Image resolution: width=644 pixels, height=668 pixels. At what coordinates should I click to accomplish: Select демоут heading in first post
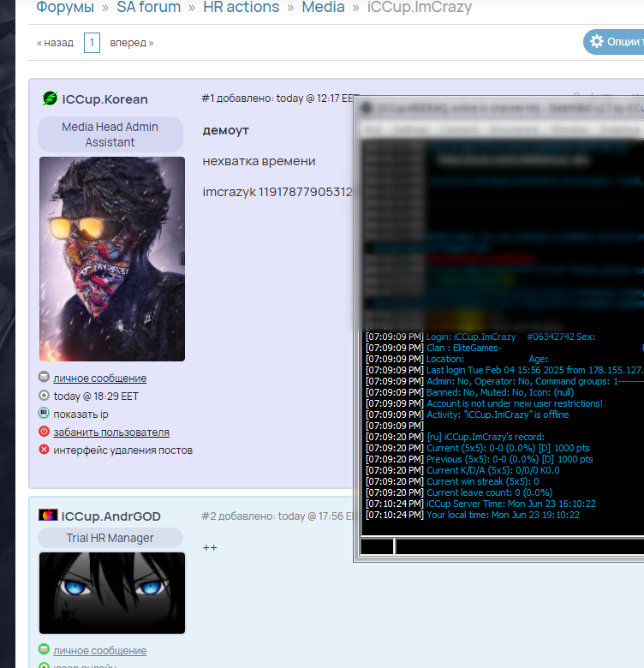coord(226,130)
